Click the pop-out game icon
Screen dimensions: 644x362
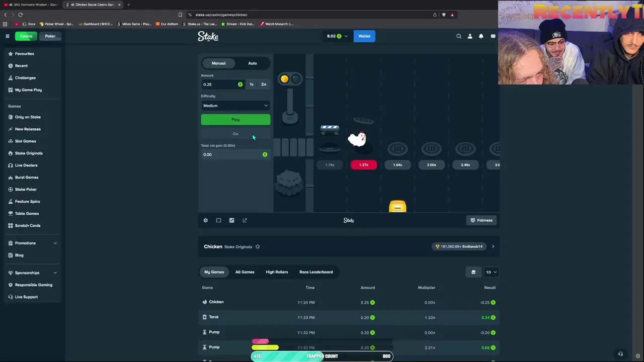point(245,220)
